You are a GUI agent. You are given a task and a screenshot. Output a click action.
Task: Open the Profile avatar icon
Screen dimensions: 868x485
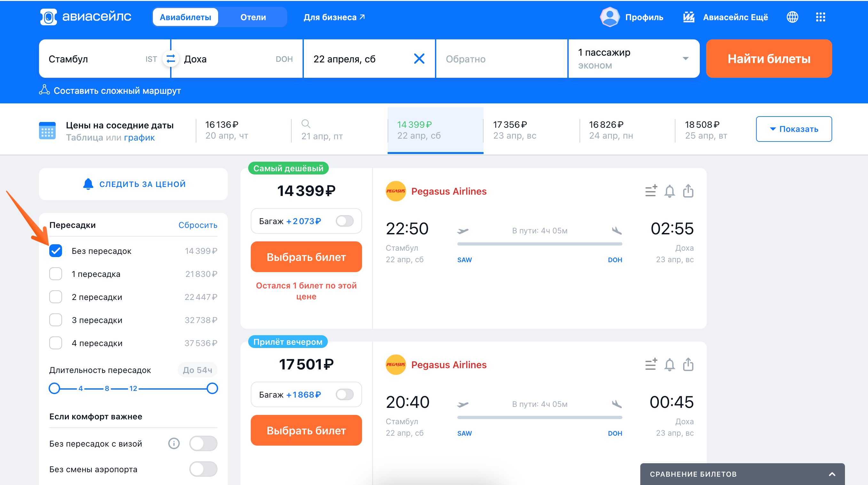click(x=610, y=17)
